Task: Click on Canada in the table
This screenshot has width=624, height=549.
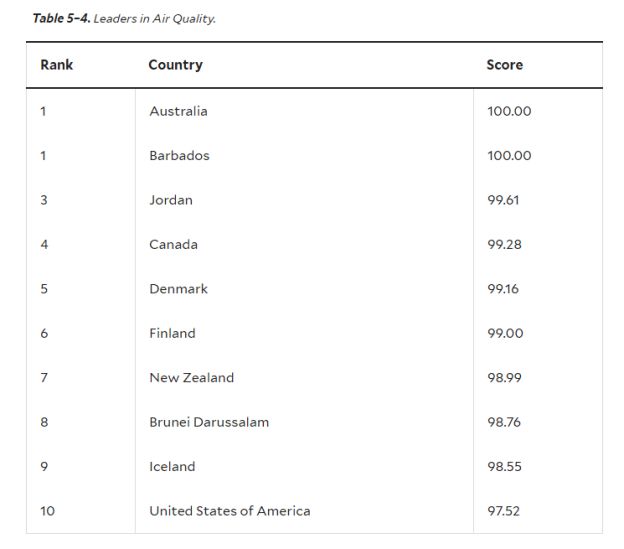Action: tap(173, 245)
